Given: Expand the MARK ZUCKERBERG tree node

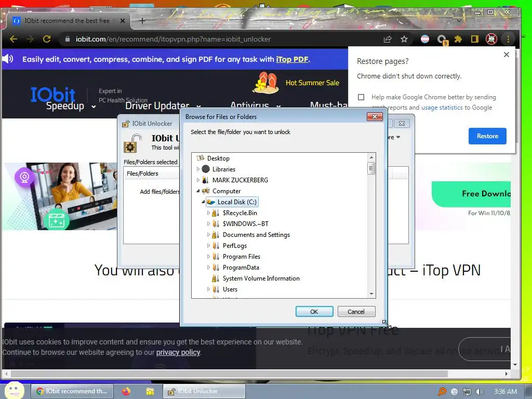Looking at the screenshot, I should pyautogui.click(x=198, y=180).
